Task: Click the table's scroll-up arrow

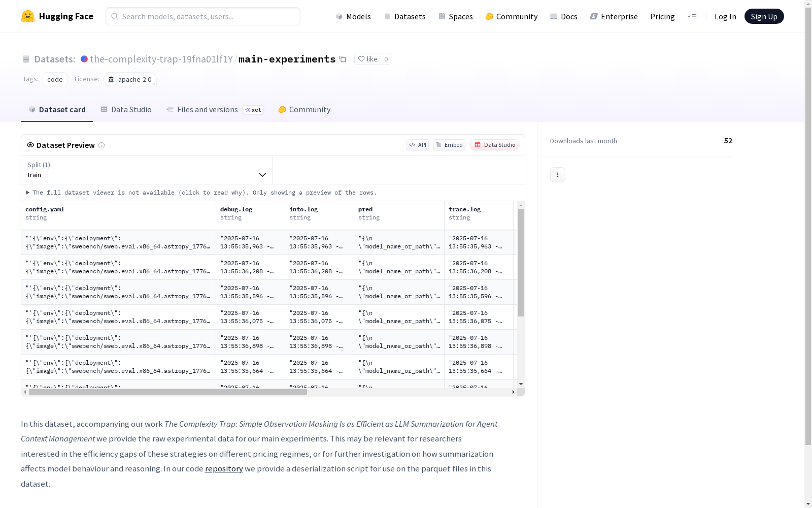Action: click(521, 205)
